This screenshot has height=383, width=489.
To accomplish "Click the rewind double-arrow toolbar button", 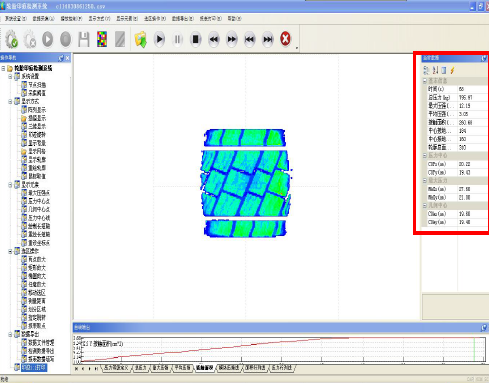I will (x=214, y=39).
